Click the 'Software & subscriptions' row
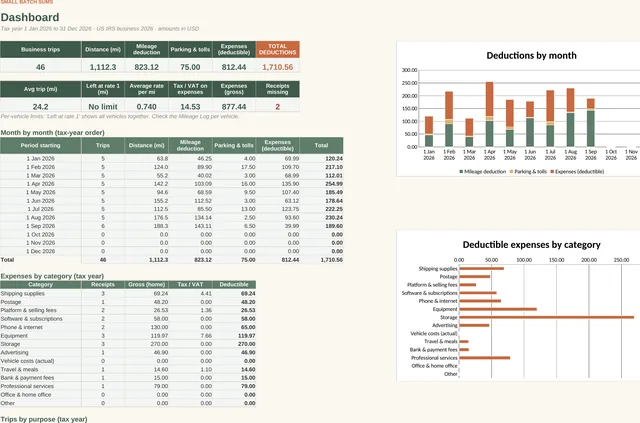The image size is (640, 423). pos(128,319)
